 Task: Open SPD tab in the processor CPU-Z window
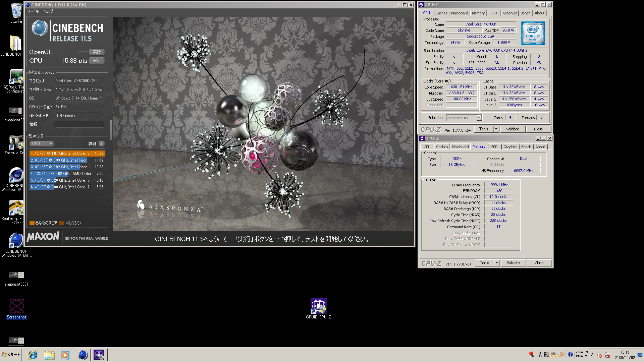pos(493,13)
